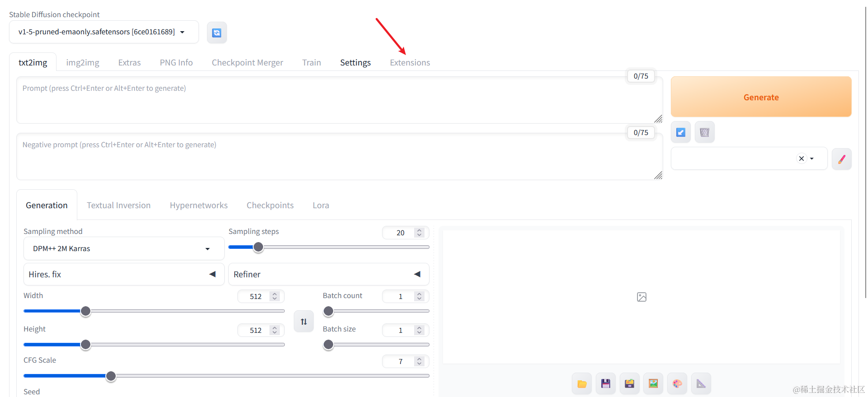Click the CFG Scale number field
This screenshot has width=868, height=397.
click(x=406, y=361)
